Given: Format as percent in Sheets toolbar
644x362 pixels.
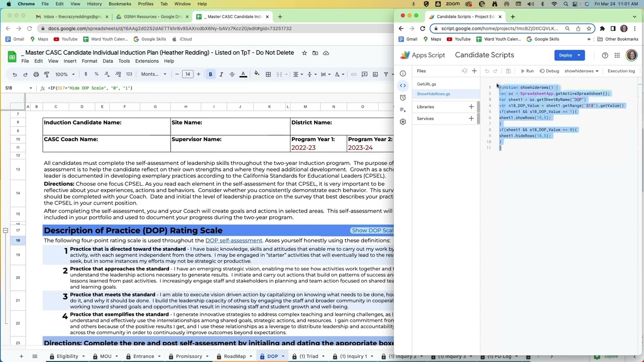Looking at the screenshot, I should pos(96,74).
